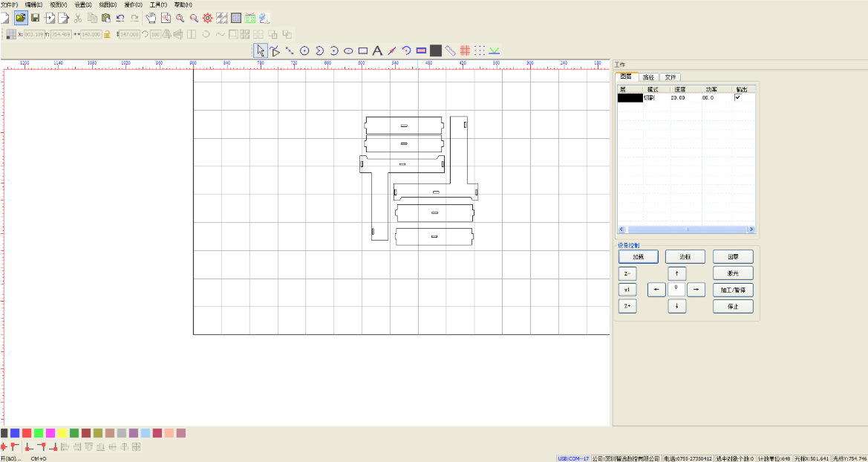Save the file with the floppy disk icon
This screenshot has height=462, width=868.
tap(36, 18)
